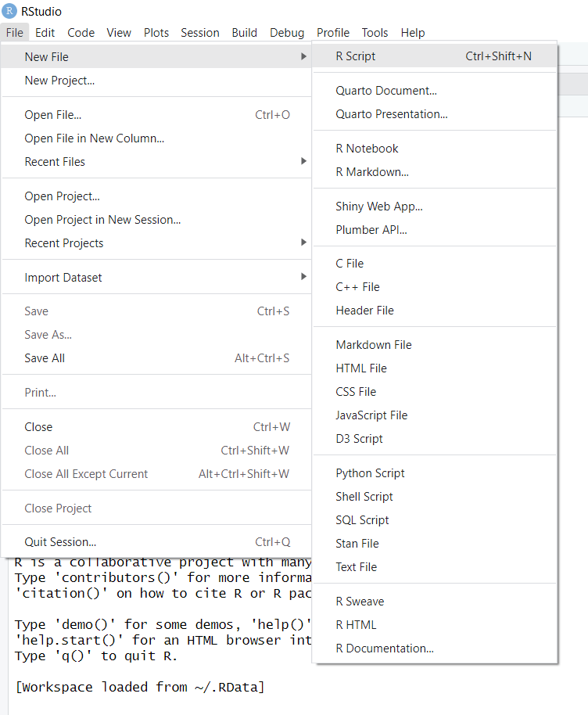The image size is (588, 715).
Task: Create a new Python Script
Action: coord(435,473)
